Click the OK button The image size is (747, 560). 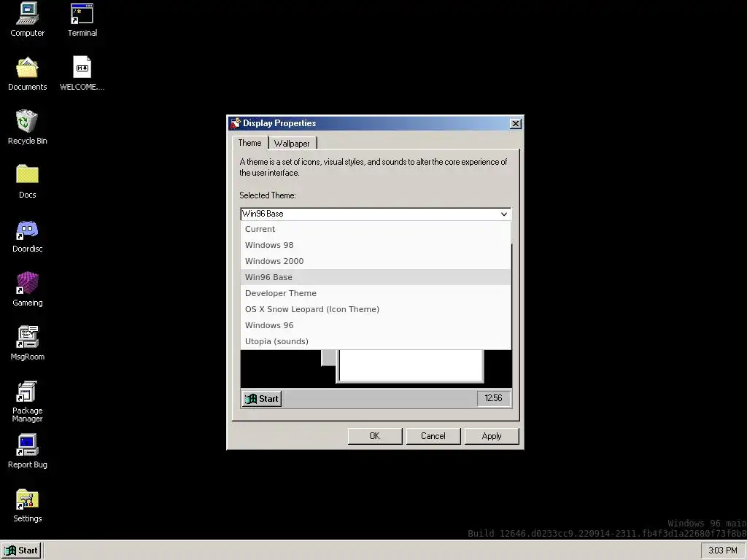click(x=375, y=436)
